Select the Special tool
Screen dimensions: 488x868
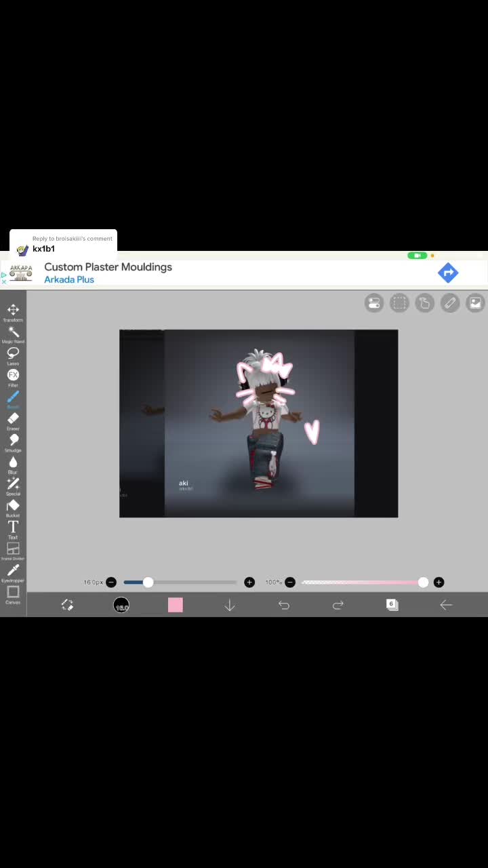[x=13, y=486]
